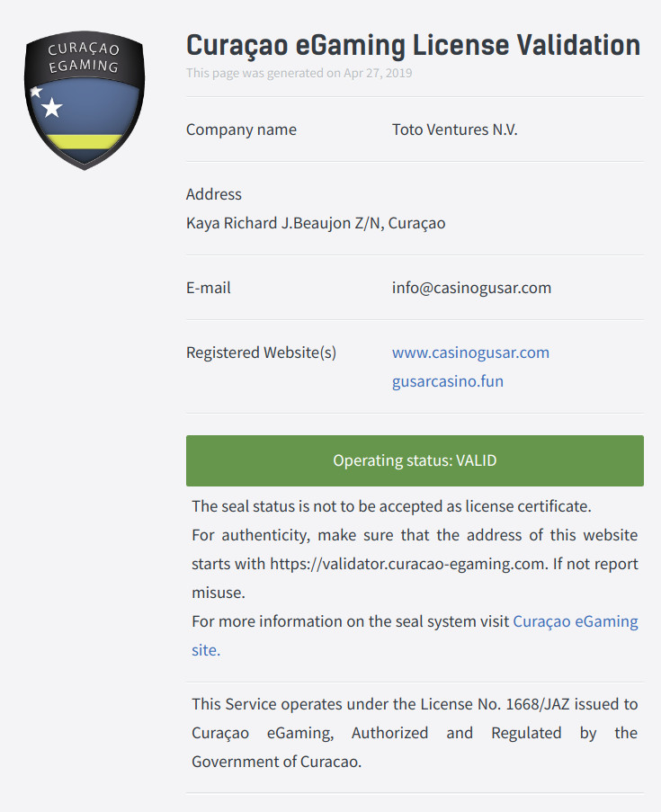This screenshot has width=661, height=812.
Task: Click the Curaçao eGaming shield logo
Action: pyautogui.click(x=85, y=100)
